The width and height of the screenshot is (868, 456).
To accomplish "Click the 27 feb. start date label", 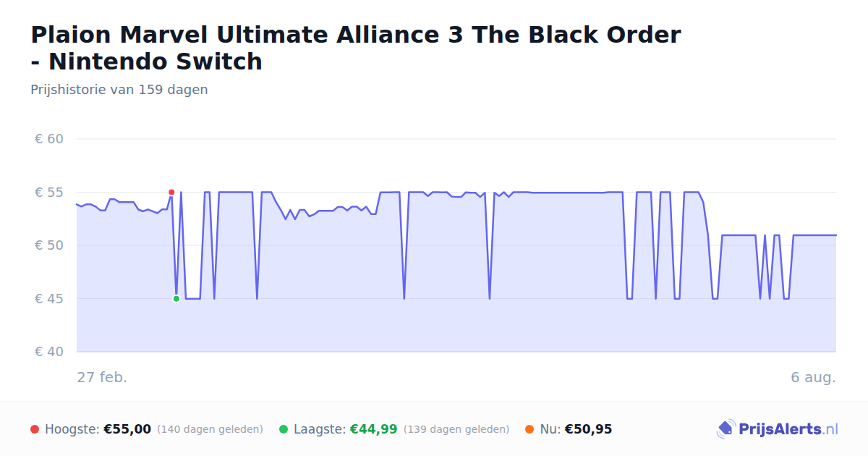I will pos(102,377).
